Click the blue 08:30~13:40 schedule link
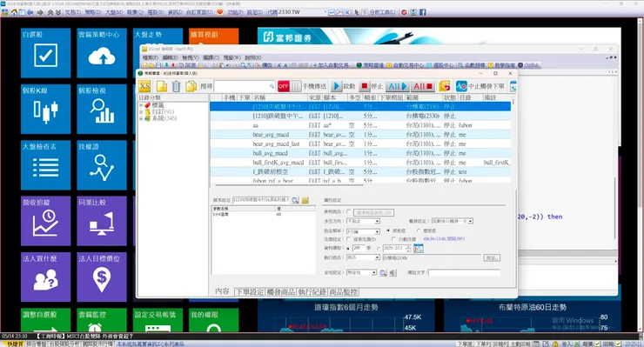Viewport: 644px width, 347px height. click(444, 239)
